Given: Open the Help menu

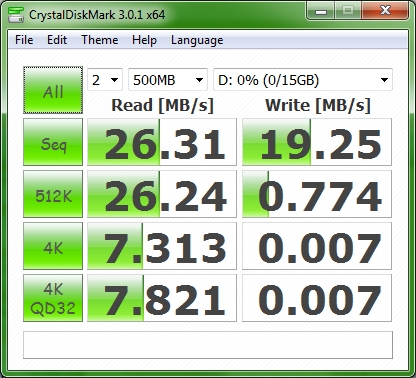Looking at the screenshot, I should (x=144, y=40).
